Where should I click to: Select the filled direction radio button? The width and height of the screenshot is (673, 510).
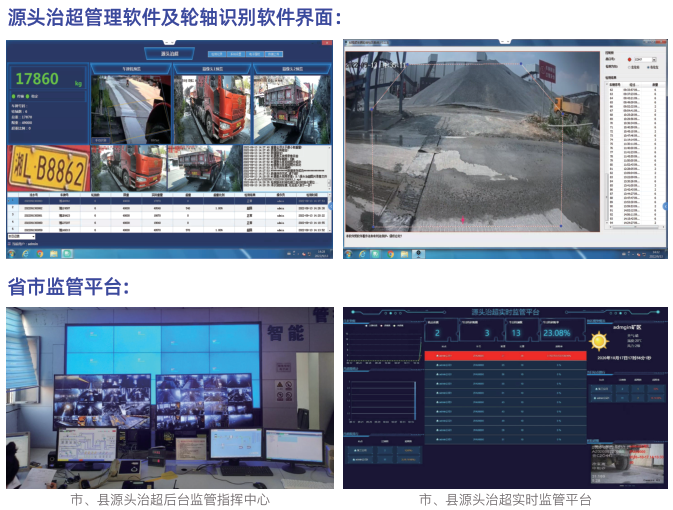648,67
